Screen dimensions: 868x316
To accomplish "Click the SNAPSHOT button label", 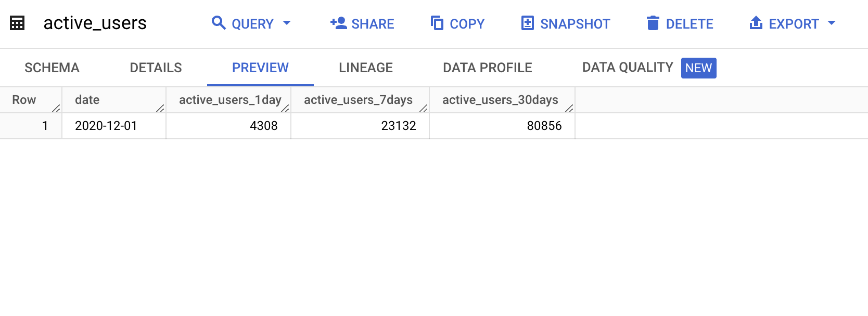I will 575,24.
